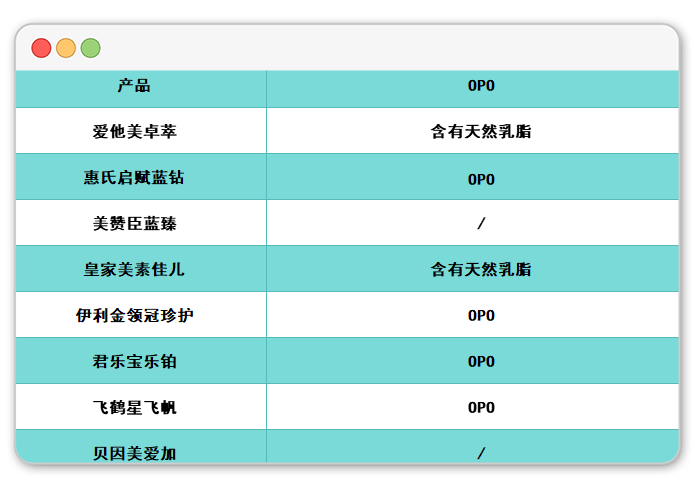Click the red close window button
This screenshot has height=485, width=695.
pyautogui.click(x=41, y=48)
